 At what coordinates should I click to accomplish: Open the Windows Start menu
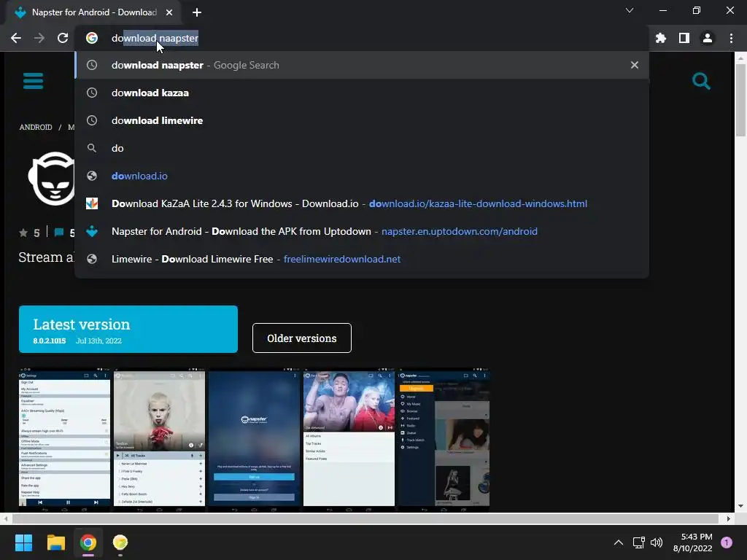(23, 542)
